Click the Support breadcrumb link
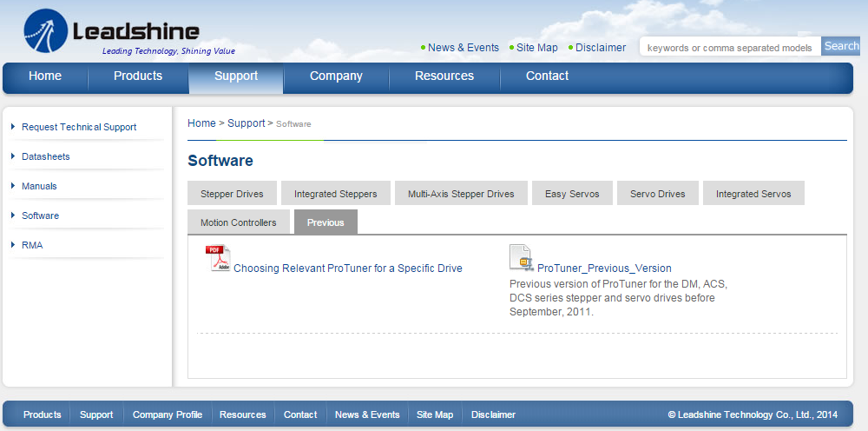This screenshot has width=868, height=431. [x=247, y=123]
